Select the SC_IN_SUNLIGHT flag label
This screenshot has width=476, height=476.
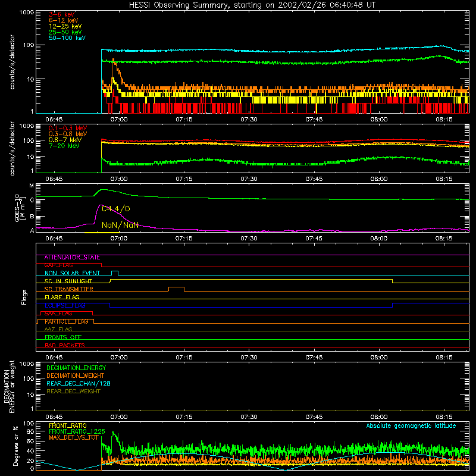pos(68,281)
